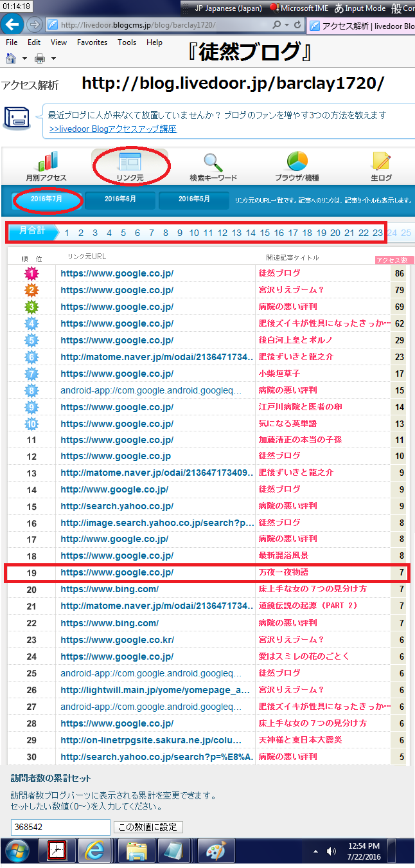Select the アクセス解析 livedoor Blog browser tab
Viewport: 415px width, 868px height.
(x=362, y=26)
